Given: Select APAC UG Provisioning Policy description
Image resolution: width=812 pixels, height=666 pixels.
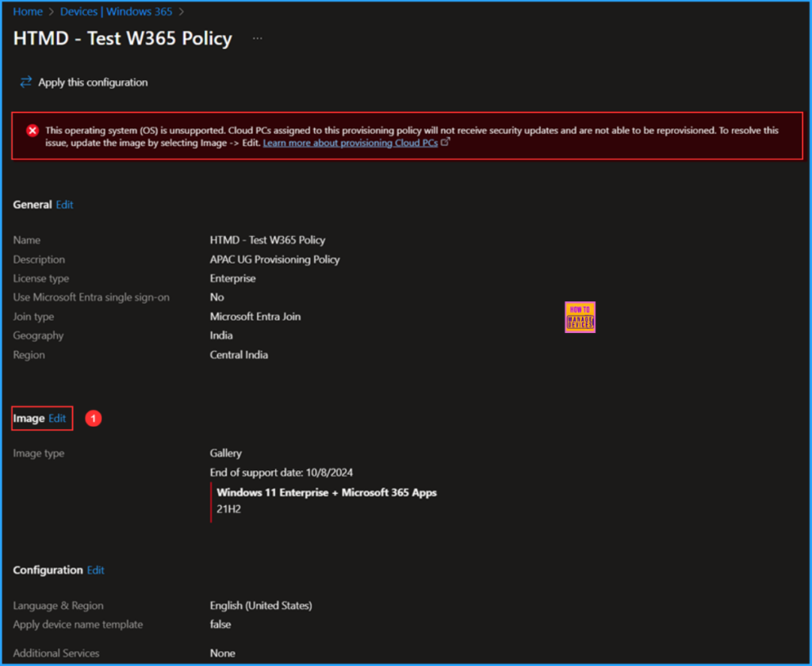Looking at the screenshot, I should tap(275, 259).
